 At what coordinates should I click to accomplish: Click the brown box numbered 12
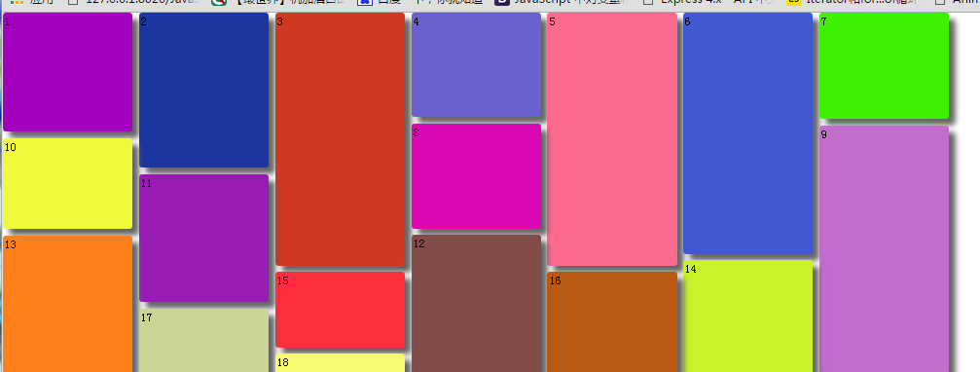coord(476,303)
